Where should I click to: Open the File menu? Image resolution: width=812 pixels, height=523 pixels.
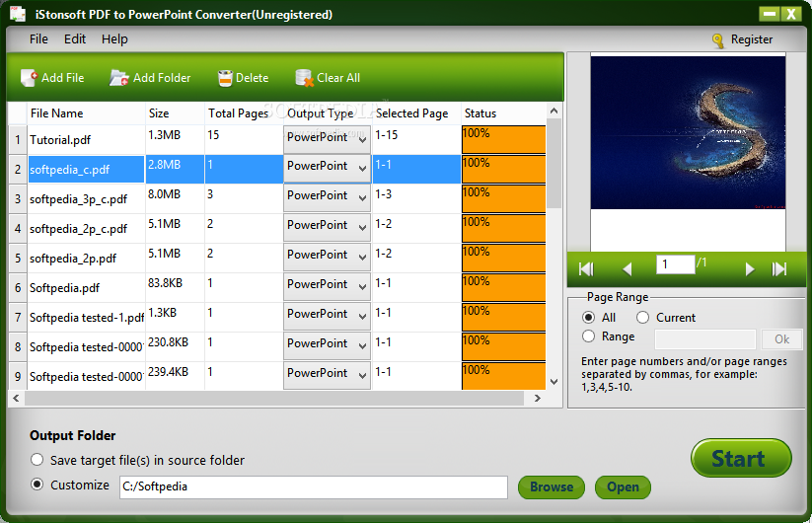[38, 39]
